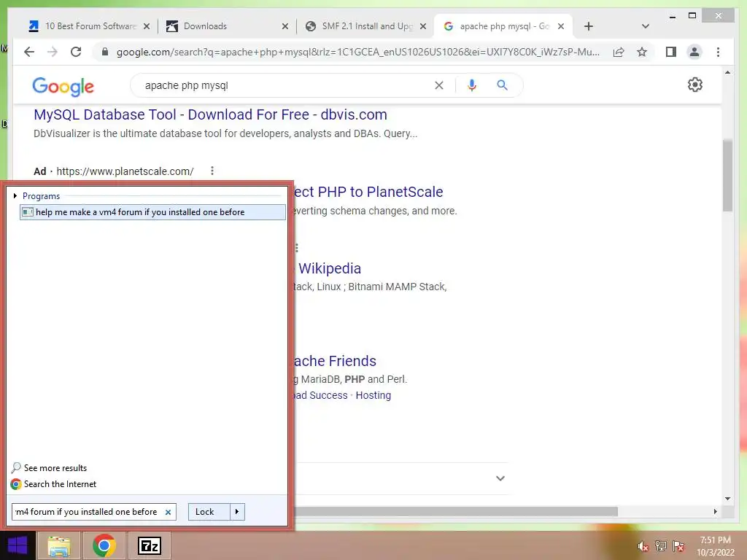Click the scroll up arrow

pyautogui.click(x=727, y=72)
